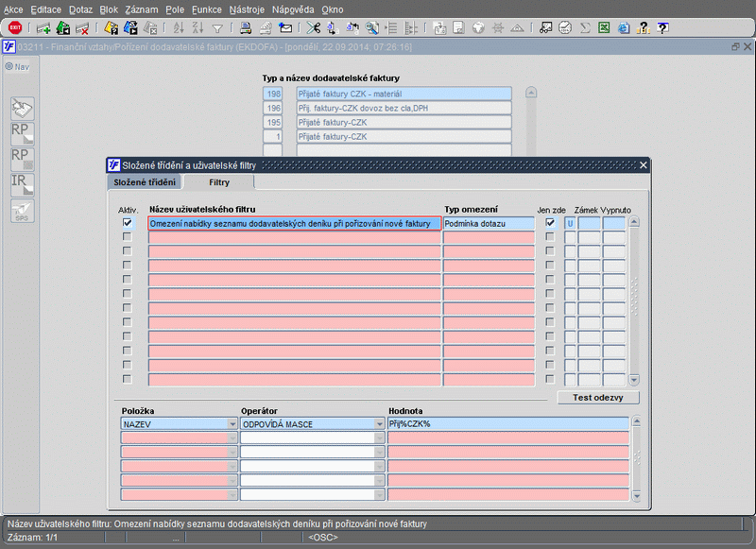Viewport: 756px width, 549px height.
Task: Open the Operátor dropdown in last condition row
Action: 380,494
